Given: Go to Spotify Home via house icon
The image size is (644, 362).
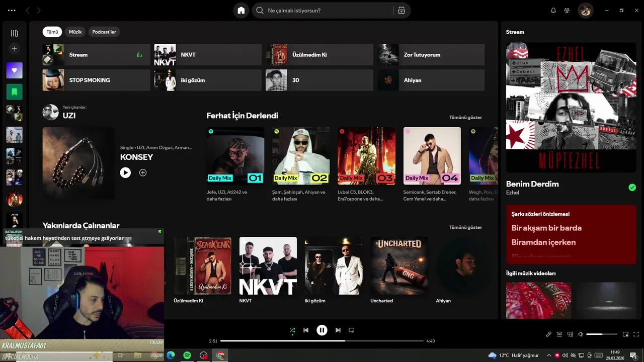Looking at the screenshot, I should (241, 11).
